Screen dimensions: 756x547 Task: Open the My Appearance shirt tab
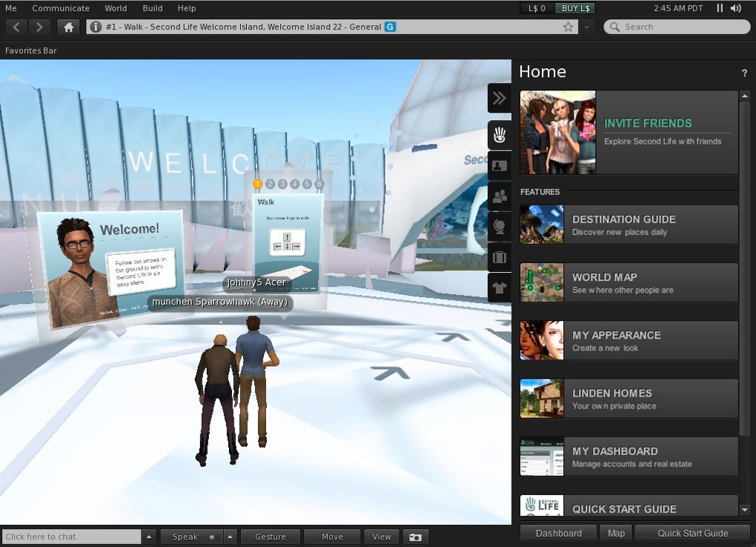(500, 288)
